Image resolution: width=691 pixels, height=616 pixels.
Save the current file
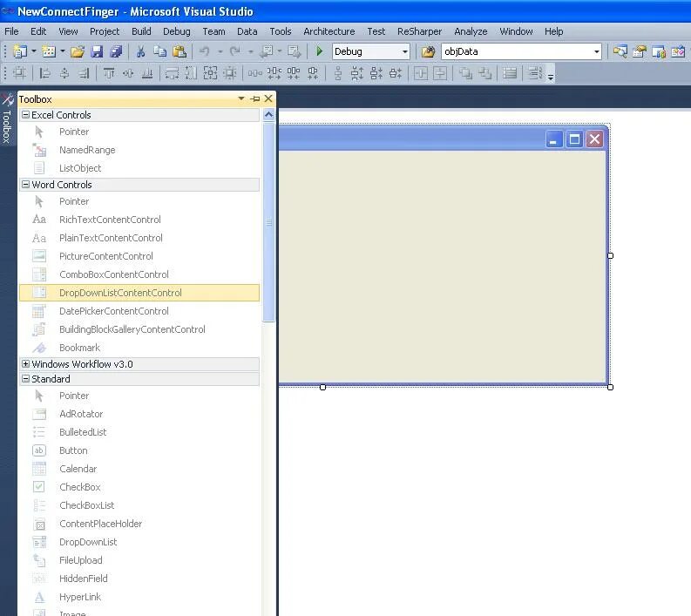pos(97,51)
